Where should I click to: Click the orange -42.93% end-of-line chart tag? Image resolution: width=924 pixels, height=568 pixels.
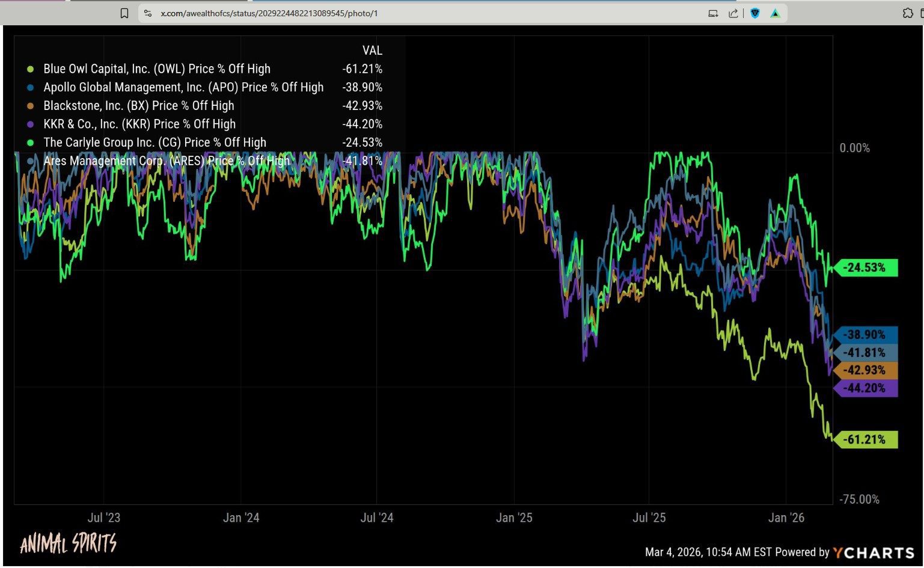[866, 370]
